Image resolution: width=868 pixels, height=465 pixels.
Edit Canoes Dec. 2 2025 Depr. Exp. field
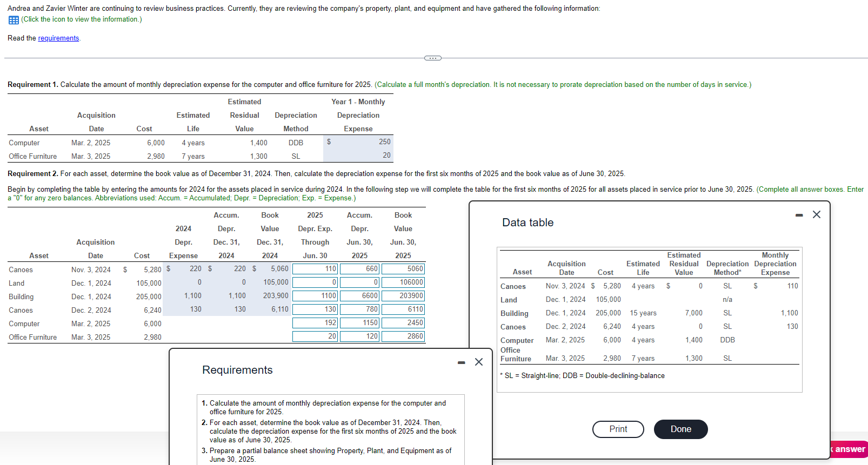pyautogui.click(x=315, y=309)
